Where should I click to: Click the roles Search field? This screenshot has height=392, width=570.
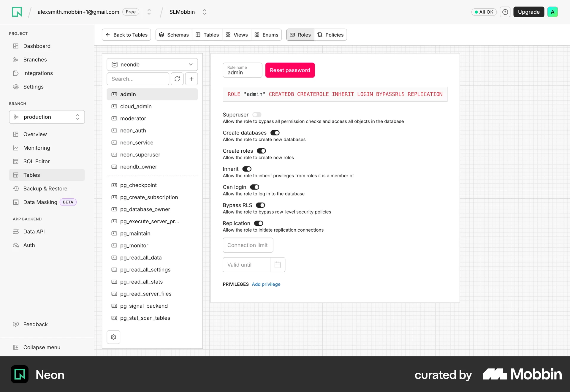coord(138,79)
